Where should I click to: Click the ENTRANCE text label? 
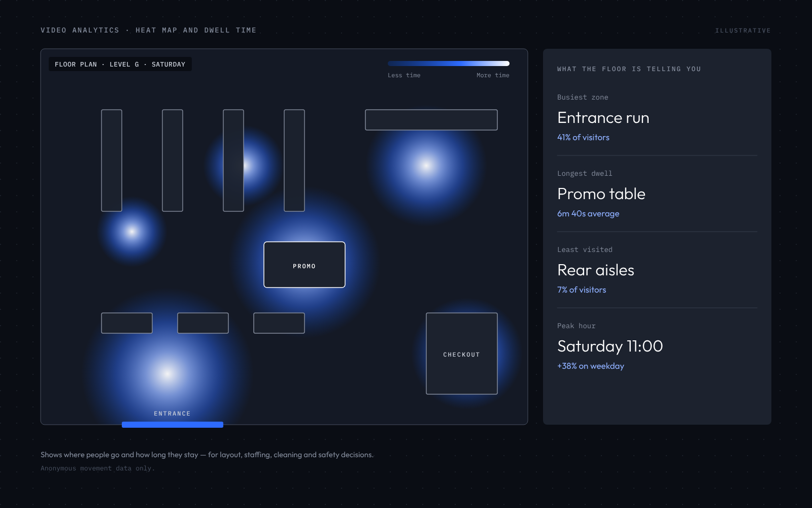173,414
